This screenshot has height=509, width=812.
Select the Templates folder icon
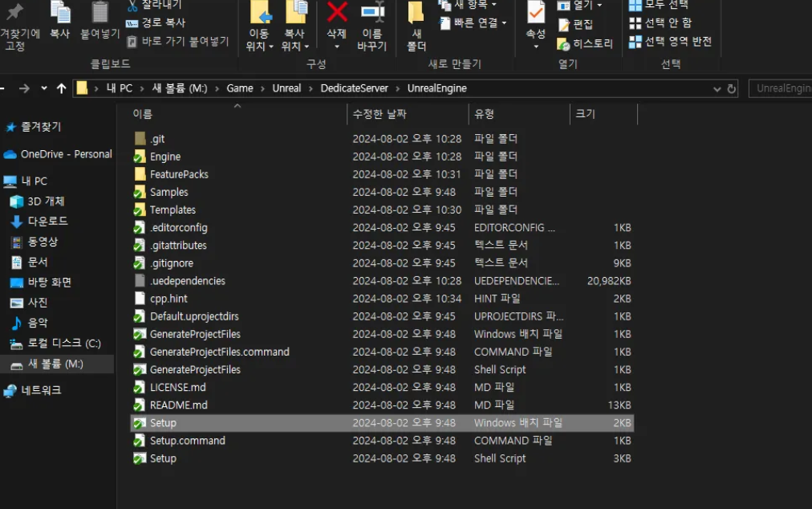[140, 210]
